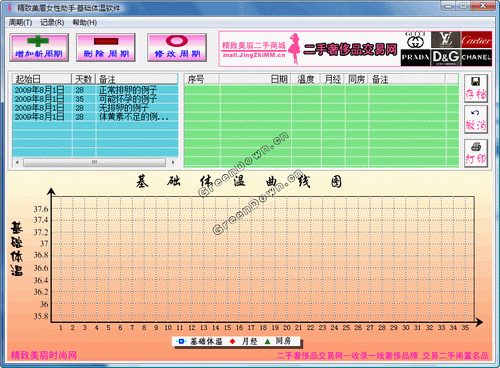Click the cycle list's right scroll arrow

(x=173, y=162)
